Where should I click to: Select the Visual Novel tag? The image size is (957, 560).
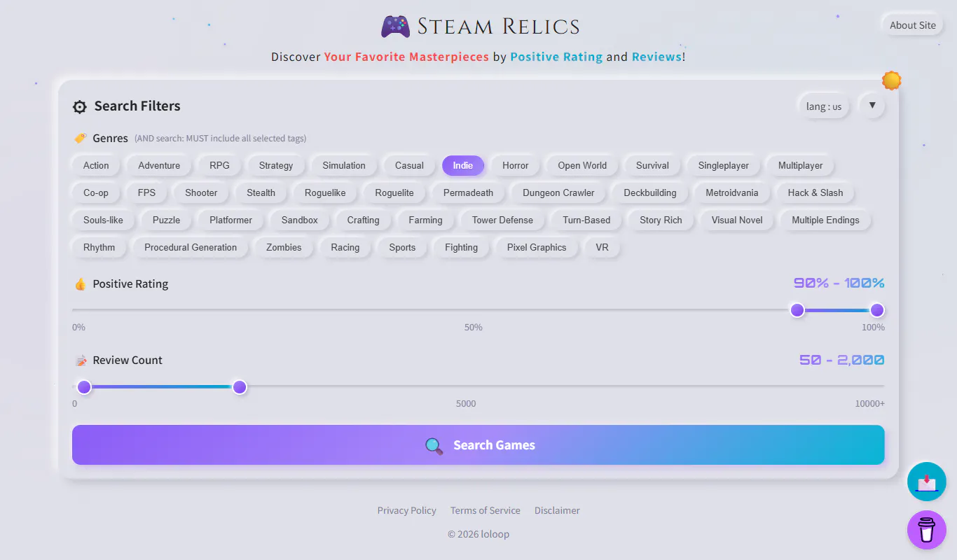pyautogui.click(x=737, y=220)
